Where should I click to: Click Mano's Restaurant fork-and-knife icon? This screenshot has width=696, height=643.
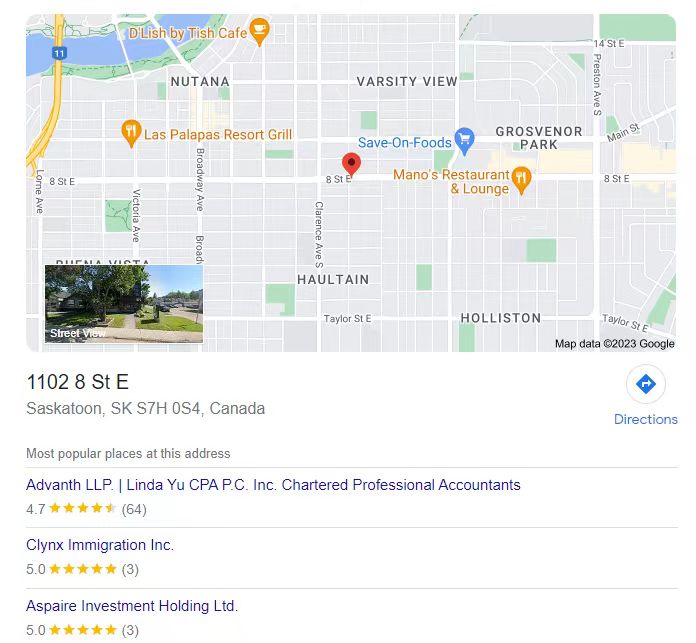click(x=521, y=180)
